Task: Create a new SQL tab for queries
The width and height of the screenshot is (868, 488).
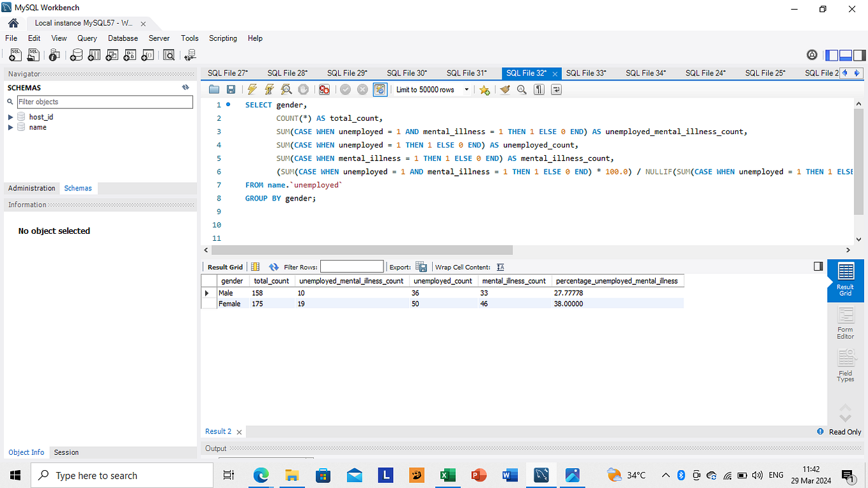Action: [x=15, y=56]
